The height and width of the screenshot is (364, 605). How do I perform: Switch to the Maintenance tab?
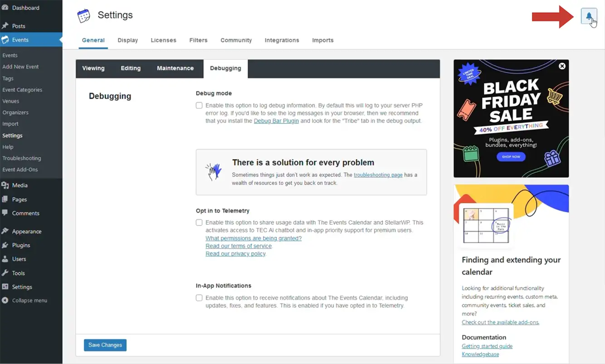point(175,68)
